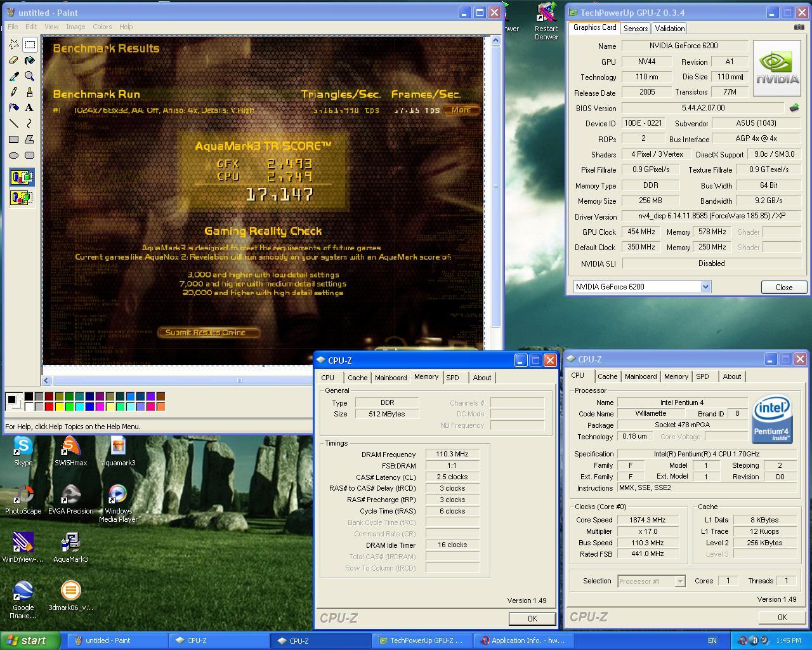
Task: Switch to TechPowerUp GPU-Z taskbar item
Action: point(422,640)
